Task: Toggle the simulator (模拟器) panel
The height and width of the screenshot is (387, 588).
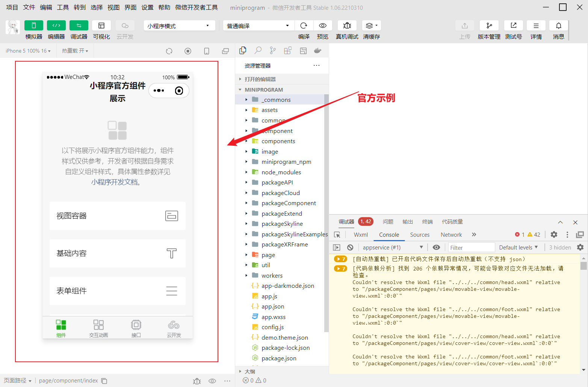Action: [x=34, y=26]
